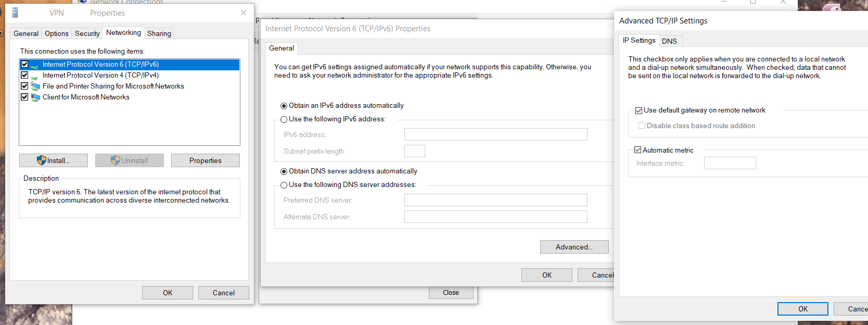
Task: Toggle the Automatic metric checkbox
Action: coord(637,150)
